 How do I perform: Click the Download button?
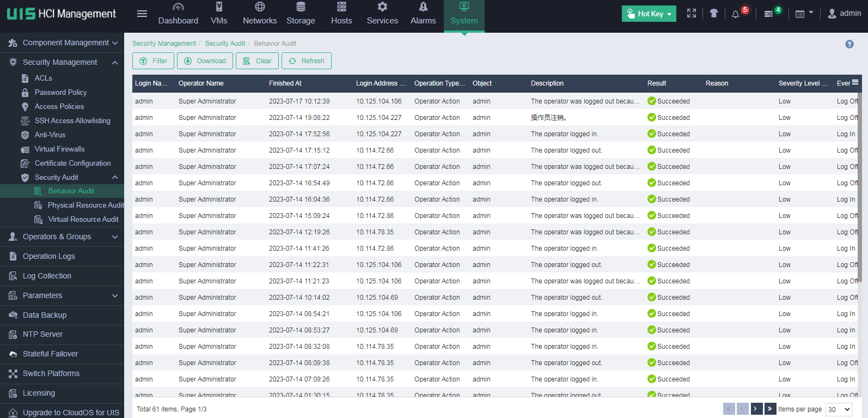coord(205,61)
